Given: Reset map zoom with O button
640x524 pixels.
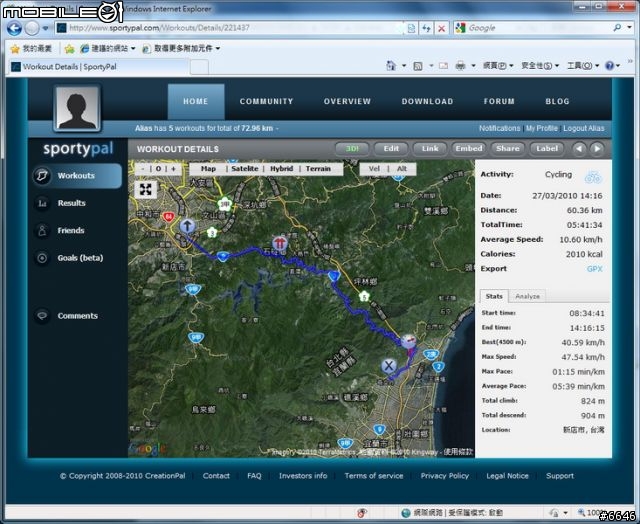Looking at the screenshot, I should pyautogui.click(x=158, y=169).
